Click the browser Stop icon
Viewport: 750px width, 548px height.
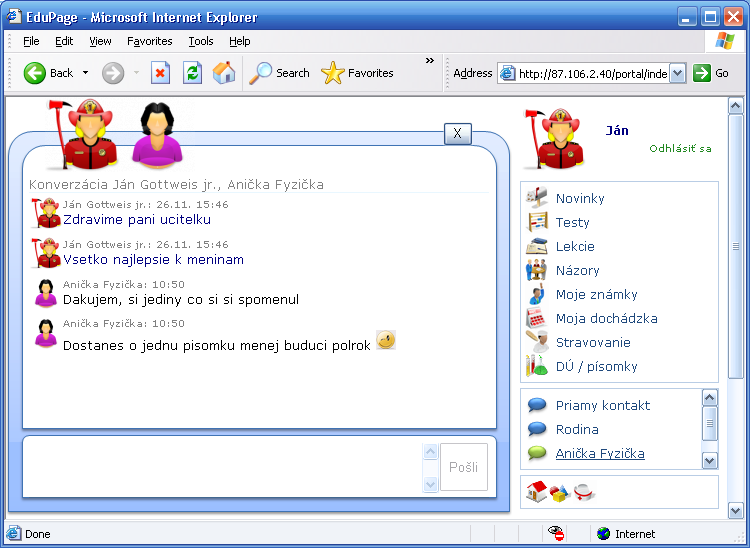(x=160, y=73)
